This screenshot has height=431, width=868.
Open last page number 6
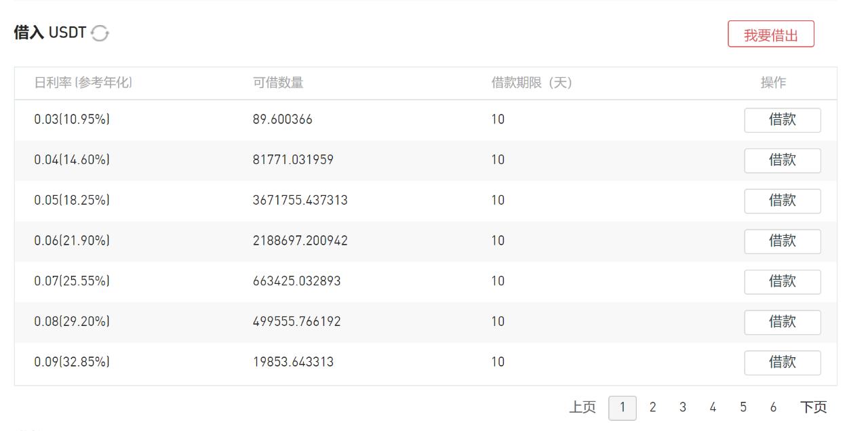click(773, 407)
